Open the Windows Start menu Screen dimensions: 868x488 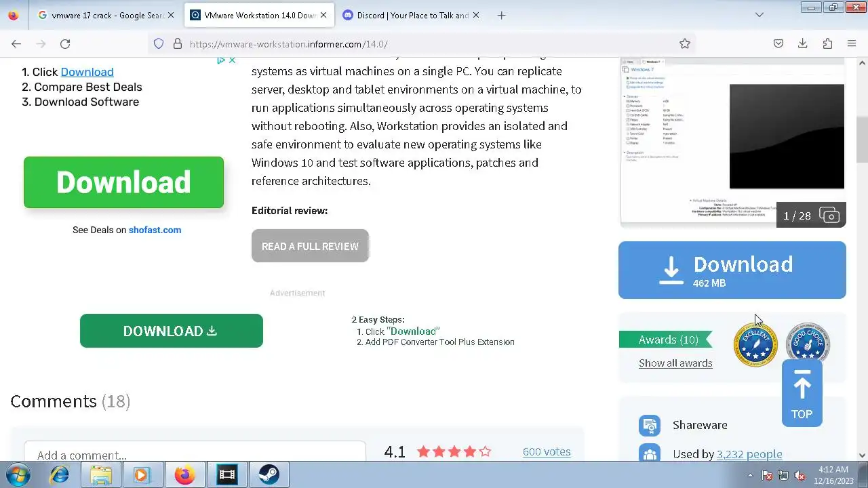18,475
